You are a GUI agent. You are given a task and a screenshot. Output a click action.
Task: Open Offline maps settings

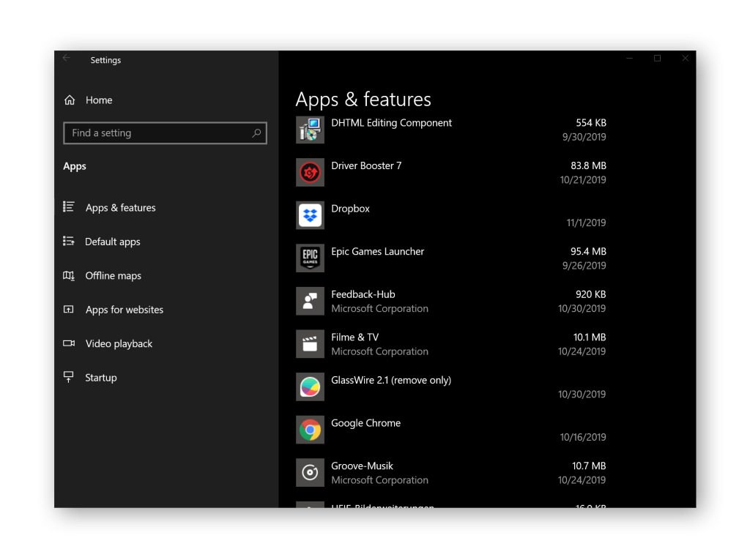click(x=113, y=276)
